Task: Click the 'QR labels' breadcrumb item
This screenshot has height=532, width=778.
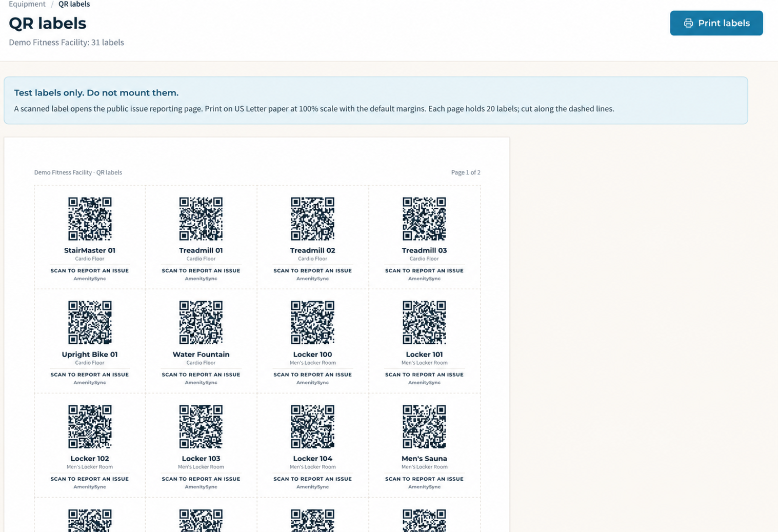Action: pos(74,4)
